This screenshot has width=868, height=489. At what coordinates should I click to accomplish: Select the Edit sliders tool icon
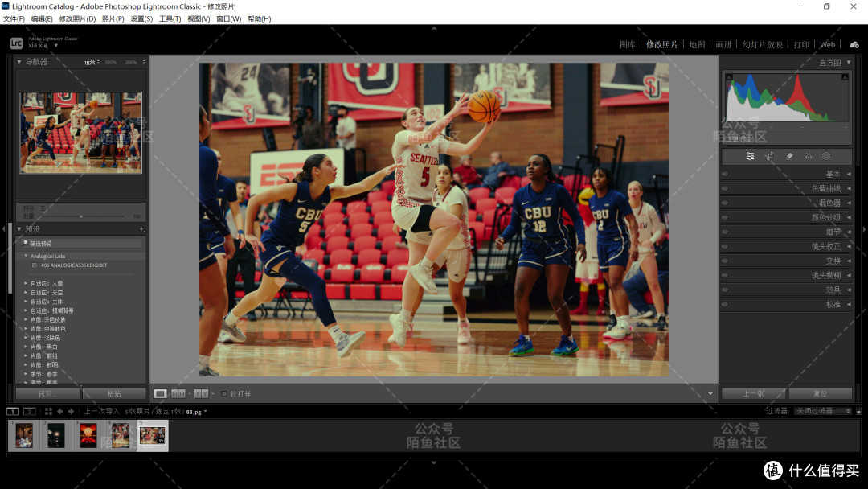(750, 157)
